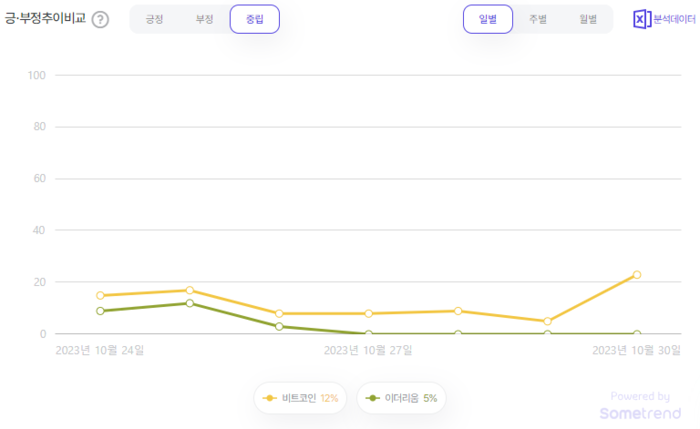700x429 pixels.
Task: Click the 이더리움 point on October 30
Action: click(x=636, y=334)
